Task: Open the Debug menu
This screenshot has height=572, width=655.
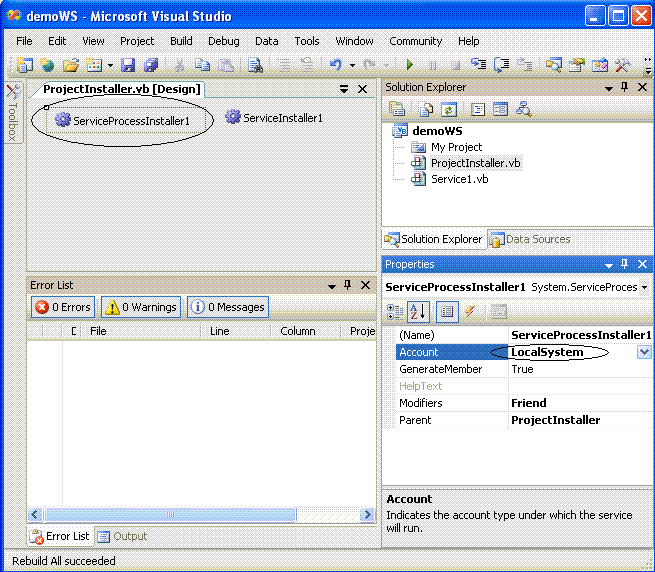Action: [x=224, y=41]
